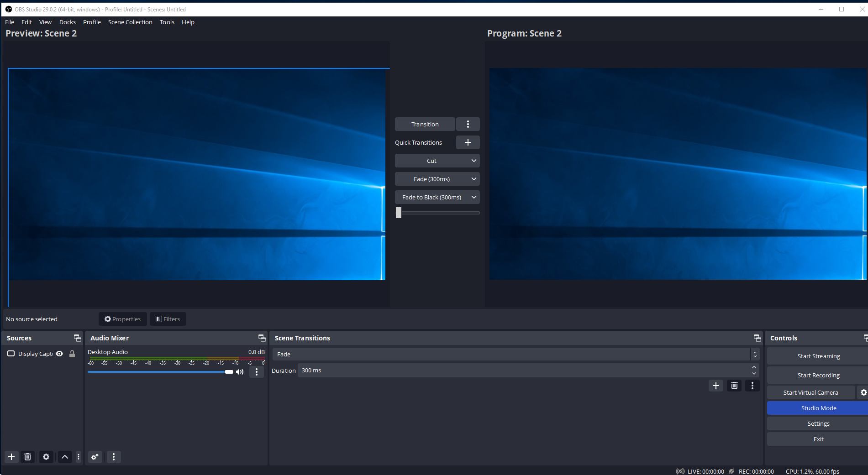Open the View menu
The height and width of the screenshot is (475, 868).
[45, 22]
